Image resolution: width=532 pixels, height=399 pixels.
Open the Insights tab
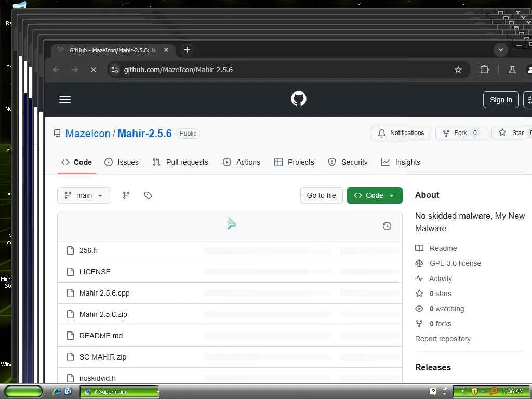click(x=401, y=162)
